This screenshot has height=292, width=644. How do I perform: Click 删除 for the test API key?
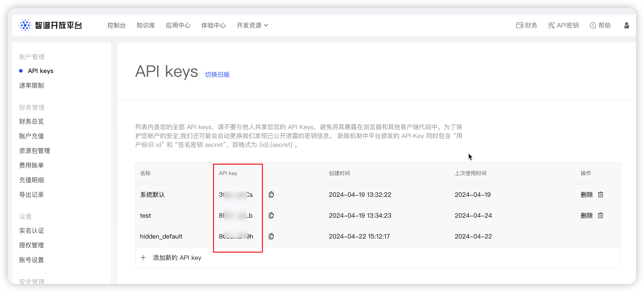click(x=587, y=215)
